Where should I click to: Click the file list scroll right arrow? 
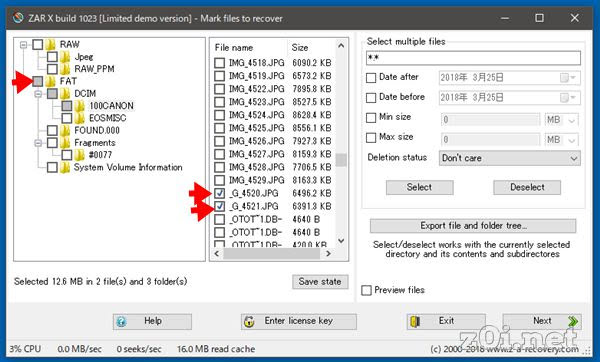coord(328,254)
